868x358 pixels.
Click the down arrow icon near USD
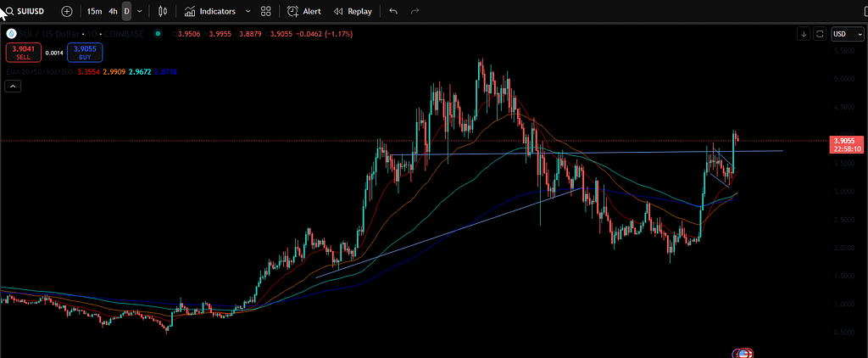[x=804, y=34]
